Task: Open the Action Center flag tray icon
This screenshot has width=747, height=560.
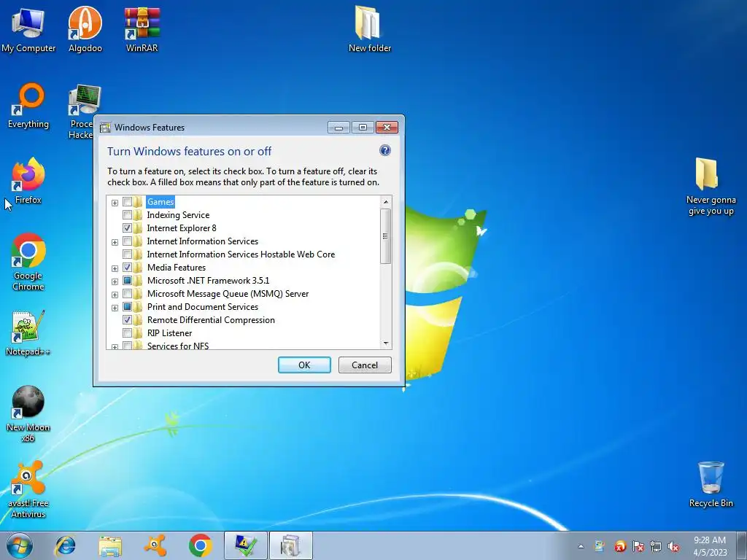Action: [x=638, y=547]
